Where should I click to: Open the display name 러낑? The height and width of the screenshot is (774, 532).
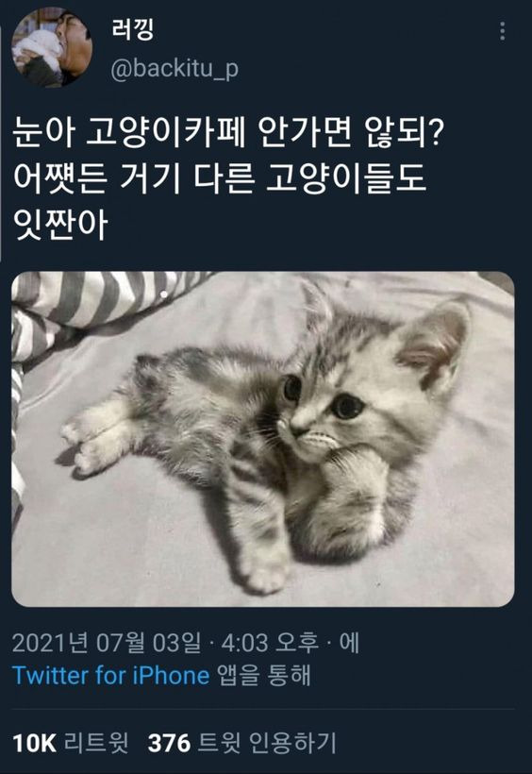click(134, 29)
